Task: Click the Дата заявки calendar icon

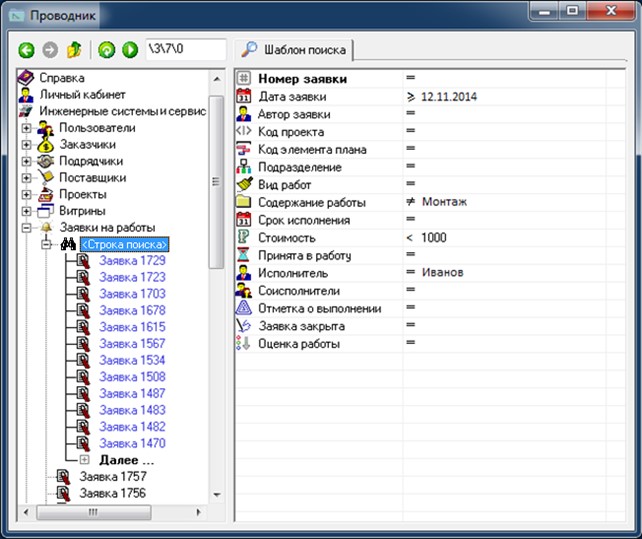Action: coord(244,96)
